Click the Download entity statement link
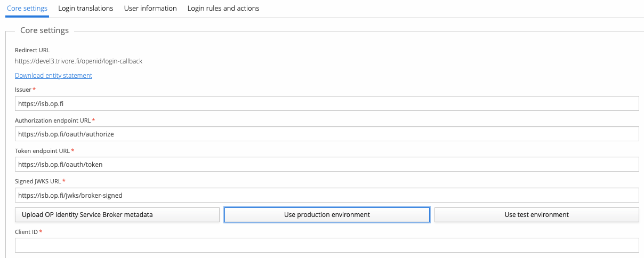 pos(53,76)
